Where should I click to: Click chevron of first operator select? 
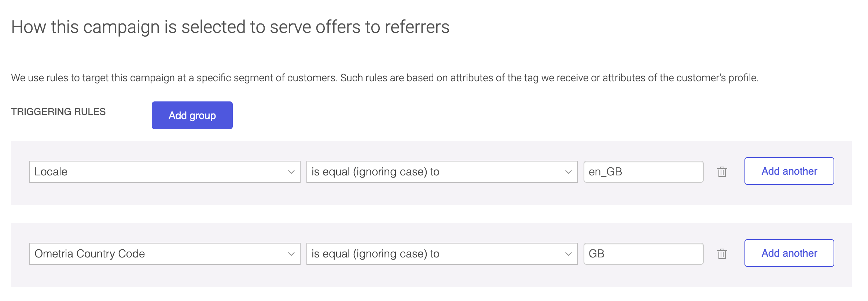(569, 172)
